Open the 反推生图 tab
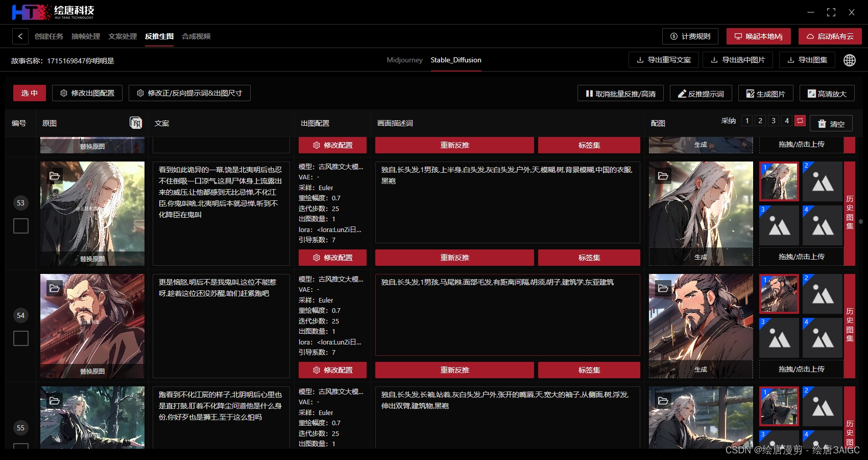Screen dimensions: 868x460 point(159,36)
